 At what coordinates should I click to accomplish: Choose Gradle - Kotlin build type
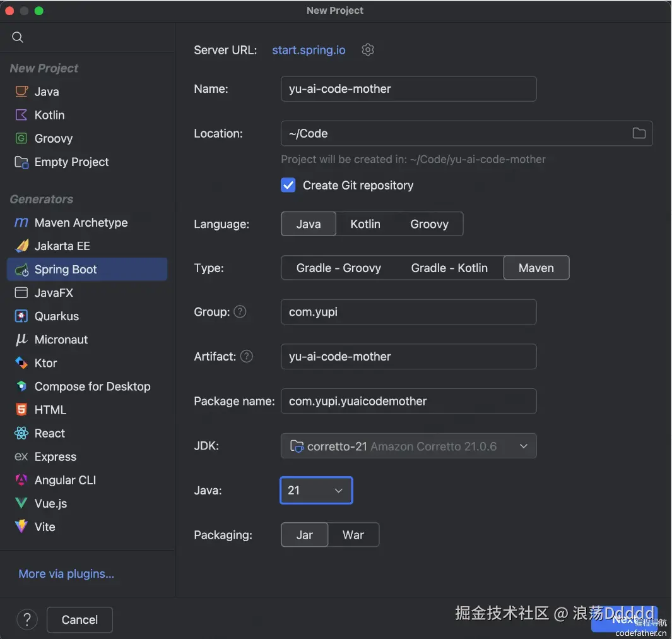tap(449, 268)
